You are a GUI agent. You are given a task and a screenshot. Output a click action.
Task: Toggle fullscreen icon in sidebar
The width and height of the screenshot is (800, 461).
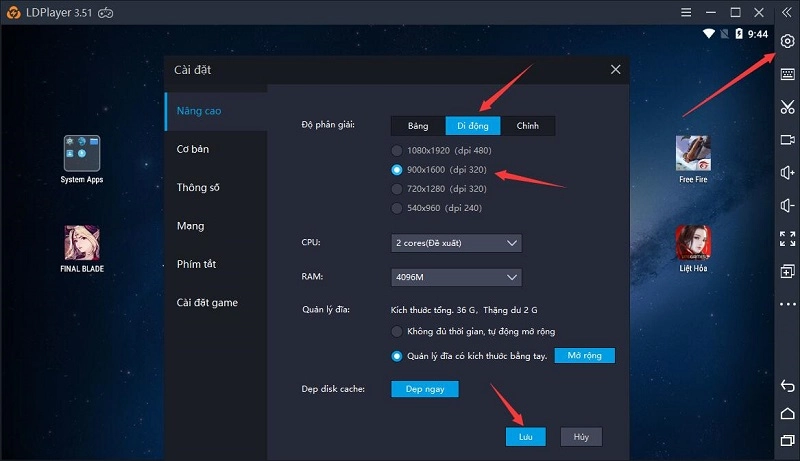787,238
